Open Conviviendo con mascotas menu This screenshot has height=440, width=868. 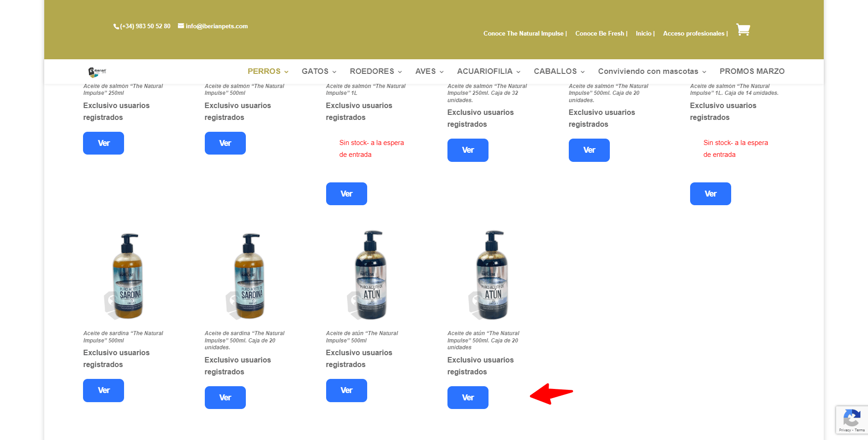tap(652, 71)
